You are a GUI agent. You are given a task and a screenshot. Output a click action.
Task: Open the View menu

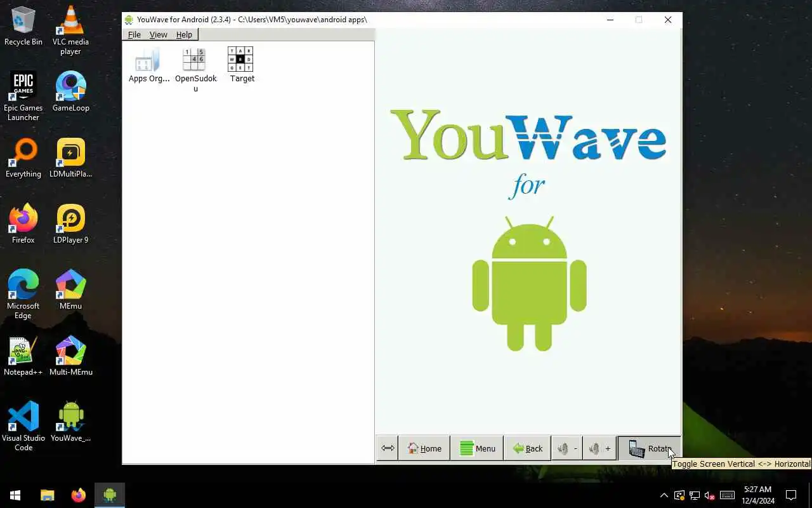[x=159, y=34]
